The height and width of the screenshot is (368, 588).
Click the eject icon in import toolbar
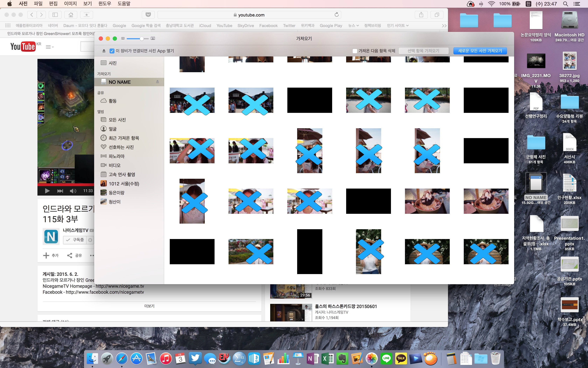tap(104, 51)
